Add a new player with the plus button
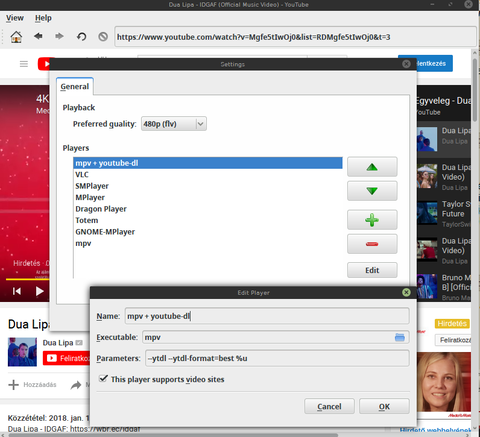Screen dimensions: 480x437 [372, 220]
